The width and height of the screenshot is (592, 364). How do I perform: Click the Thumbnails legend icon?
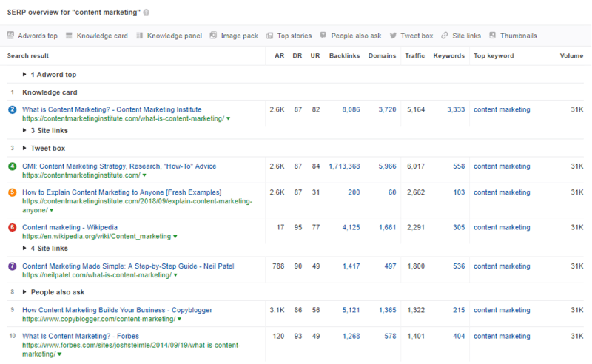(x=492, y=35)
